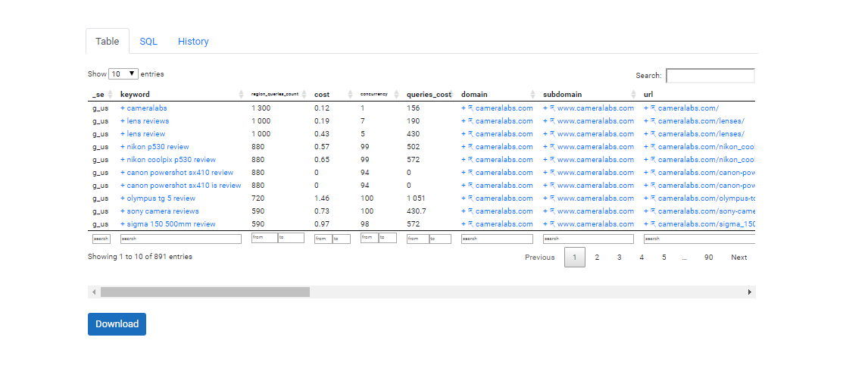Click url column search filter field
The image size is (868, 378).
tap(700, 239)
